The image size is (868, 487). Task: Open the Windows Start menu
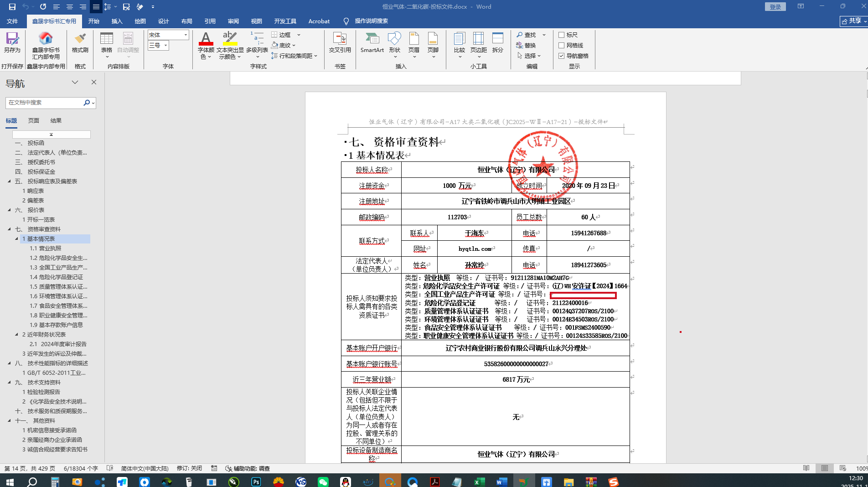click(x=10, y=482)
